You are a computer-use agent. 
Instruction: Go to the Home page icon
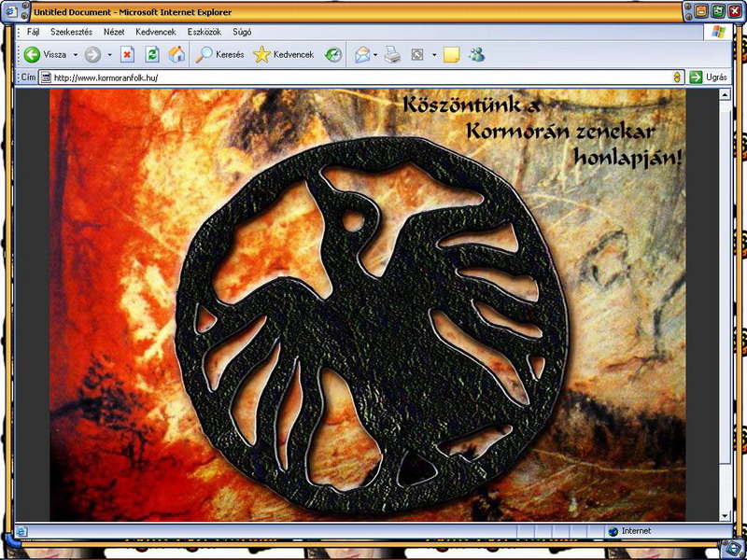(x=176, y=55)
